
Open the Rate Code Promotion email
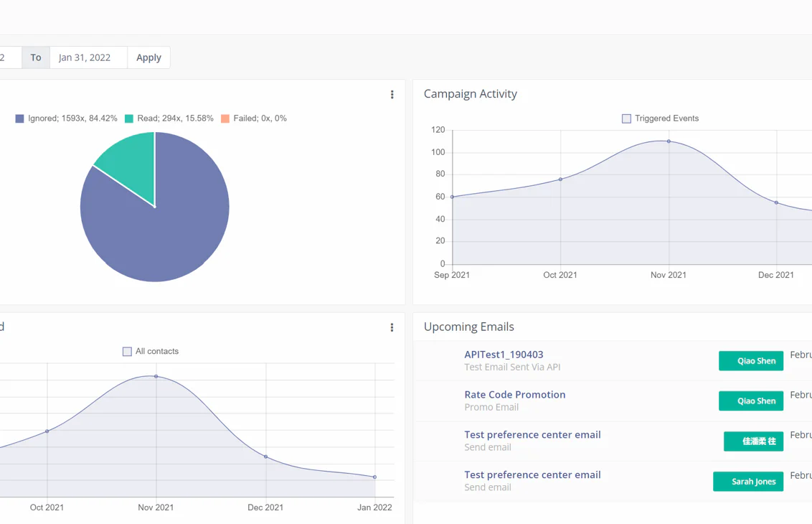tap(515, 394)
